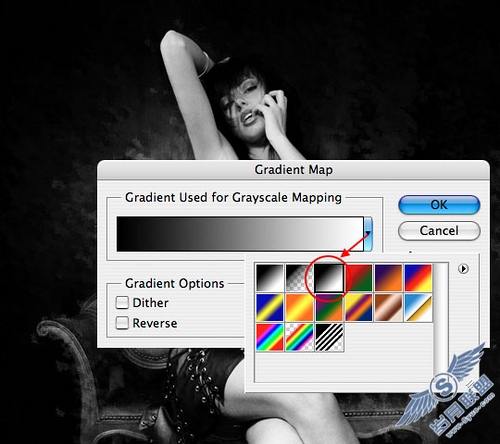500x444 pixels.
Task: Click the gradient picker vertical scrollbar
Action: point(441,323)
